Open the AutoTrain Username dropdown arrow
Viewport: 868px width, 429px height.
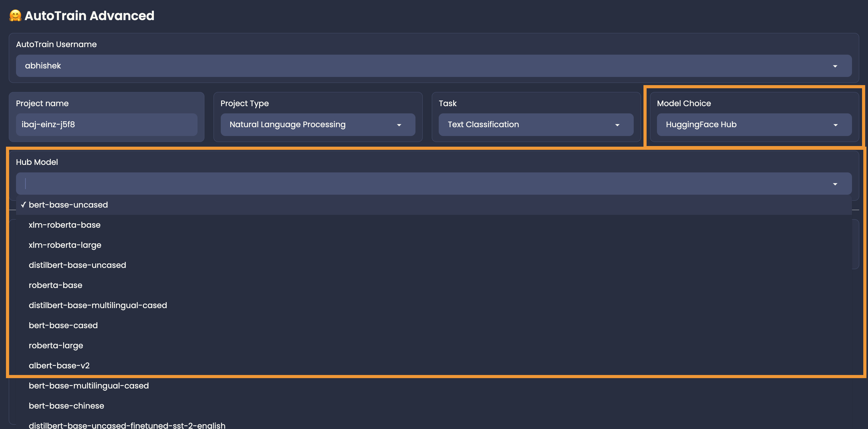tap(835, 66)
